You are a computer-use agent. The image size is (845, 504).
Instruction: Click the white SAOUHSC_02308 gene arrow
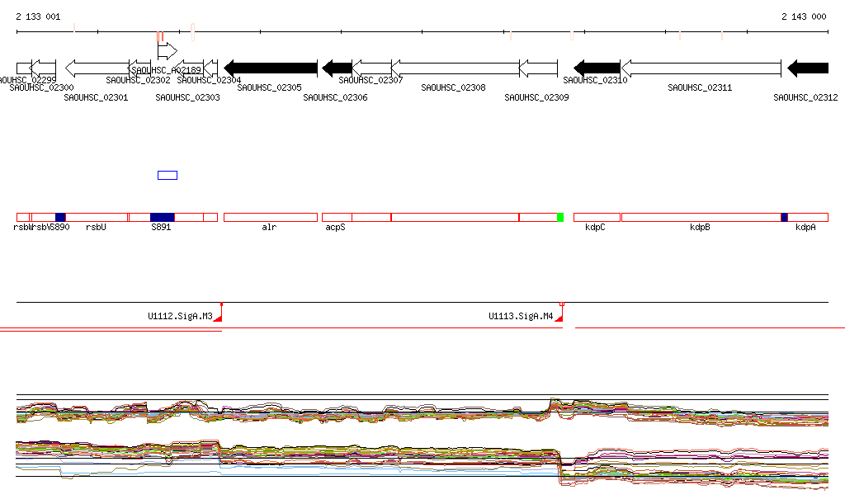455,68
